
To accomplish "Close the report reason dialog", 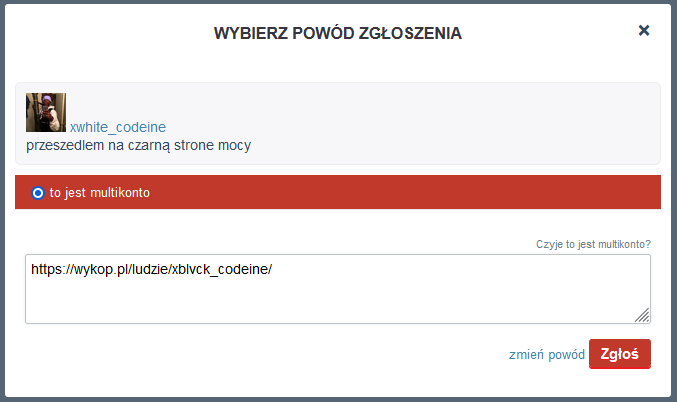I will click(x=644, y=31).
